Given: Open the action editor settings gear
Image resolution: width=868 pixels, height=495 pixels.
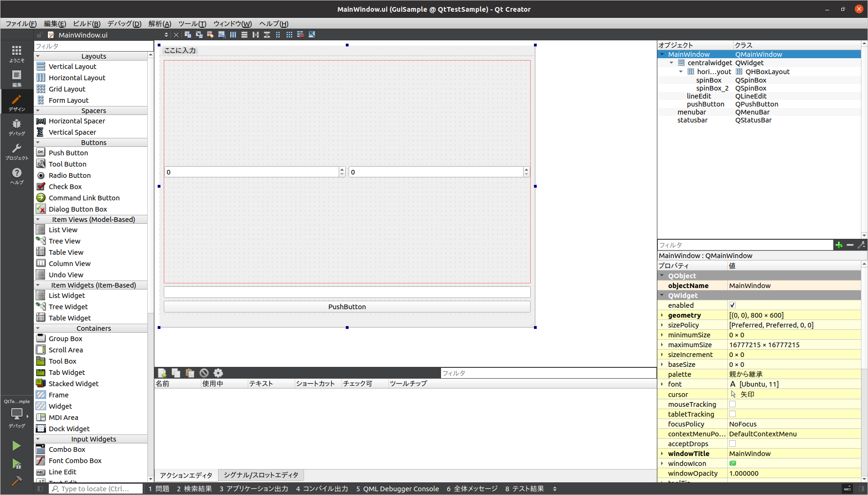Looking at the screenshot, I should click(218, 373).
